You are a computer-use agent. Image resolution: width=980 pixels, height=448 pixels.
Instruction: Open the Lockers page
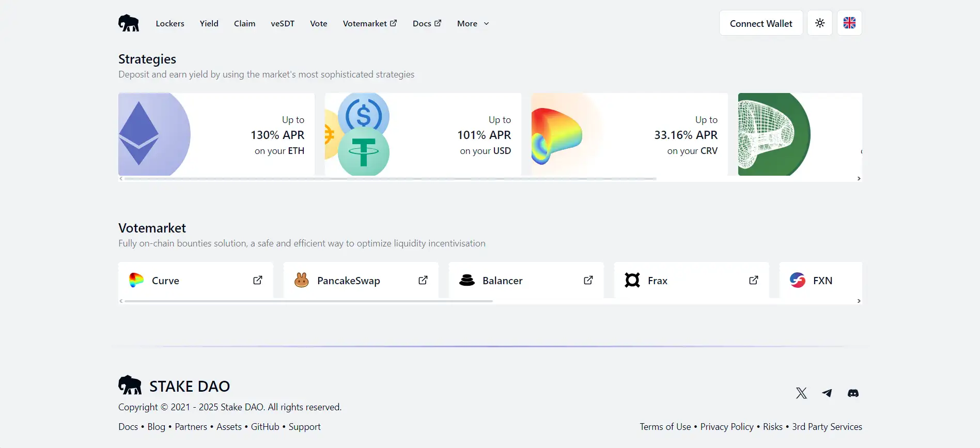tap(170, 24)
